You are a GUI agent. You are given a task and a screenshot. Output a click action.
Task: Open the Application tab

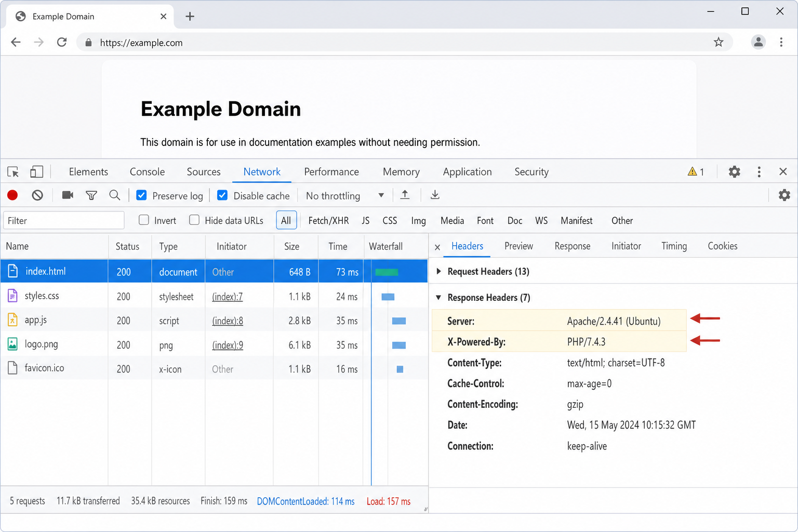467,172
